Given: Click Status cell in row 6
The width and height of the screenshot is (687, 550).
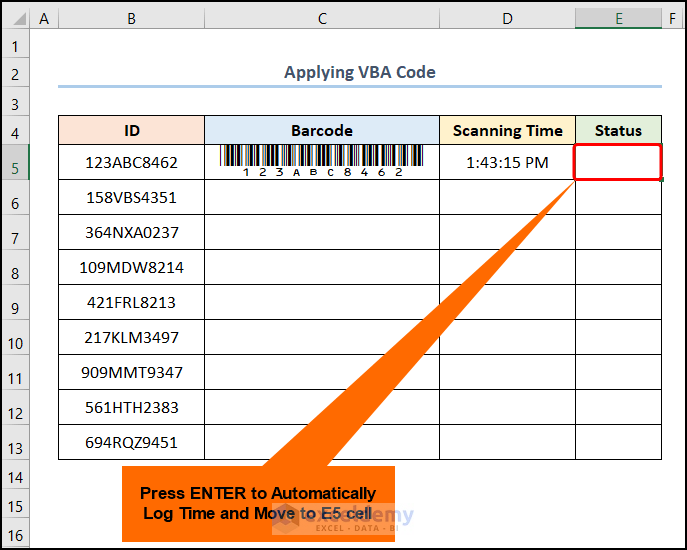Looking at the screenshot, I should [618, 197].
